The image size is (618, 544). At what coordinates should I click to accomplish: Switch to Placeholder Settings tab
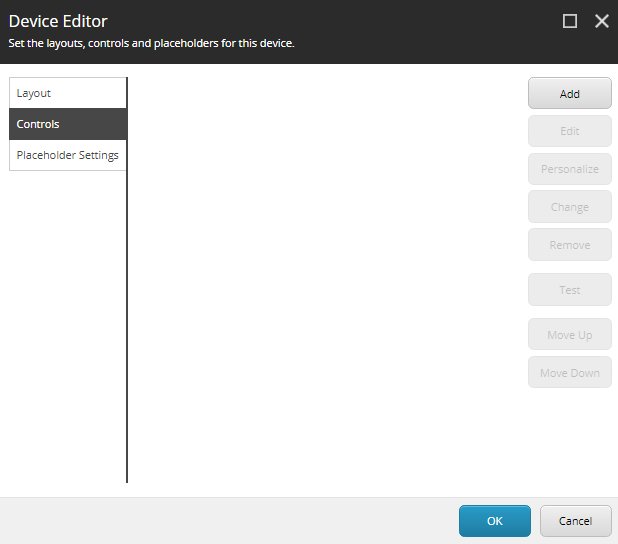[x=67, y=155]
